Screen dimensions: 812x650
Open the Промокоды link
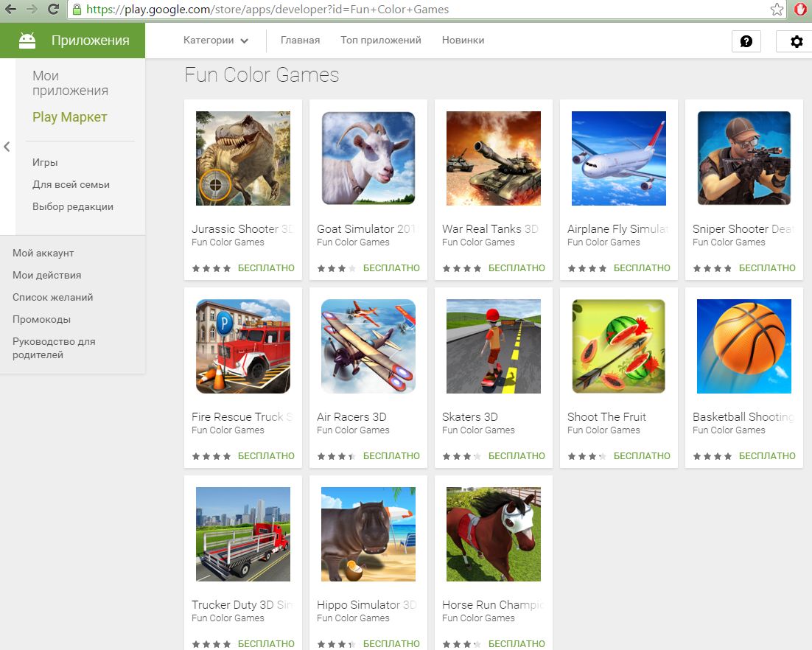[x=41, y=319]
